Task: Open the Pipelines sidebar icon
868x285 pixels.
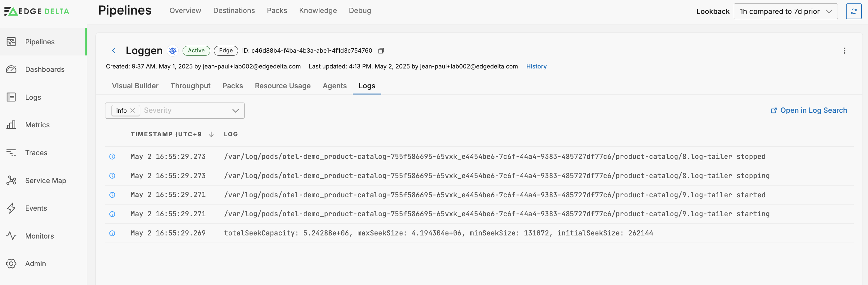Action: [x=11, y=42]
